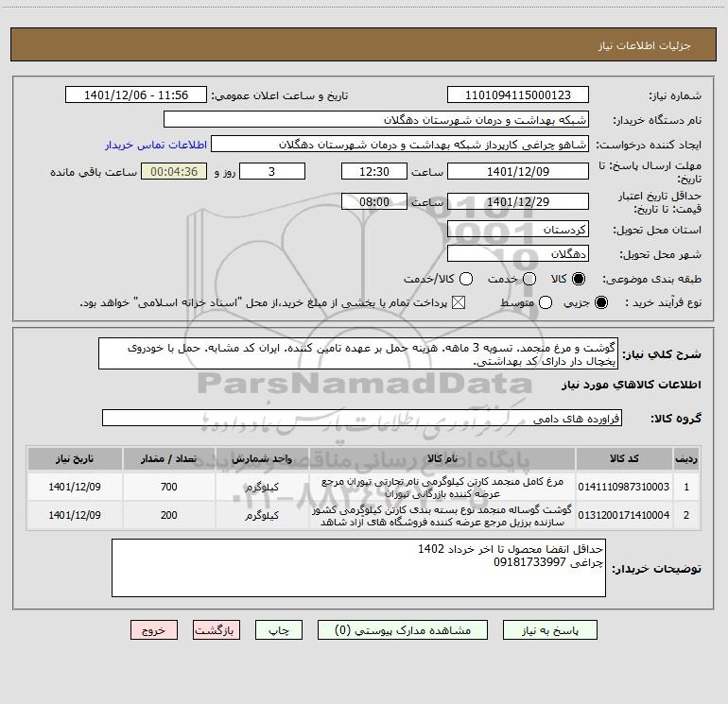The image size is (728, 704).
Task: Click the price validity date 1401/12/29 field
Action: pyautogui.click(x=518, y=202)
